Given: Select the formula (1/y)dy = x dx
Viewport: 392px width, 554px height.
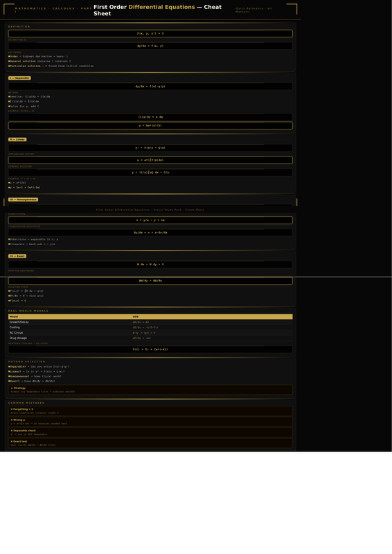Looking at the screenshot, I should pos(150,117).
